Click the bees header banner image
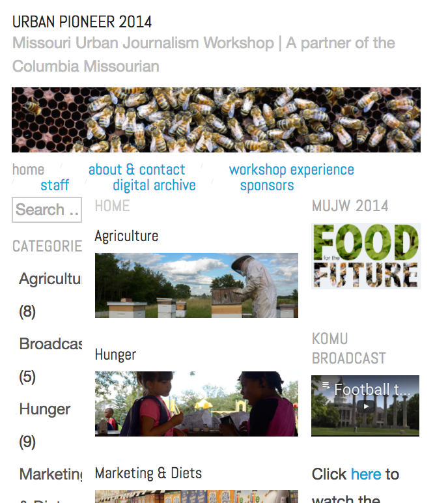Image resolution: width=448 pixels, height=503 pixels. [x=216, y=120]
